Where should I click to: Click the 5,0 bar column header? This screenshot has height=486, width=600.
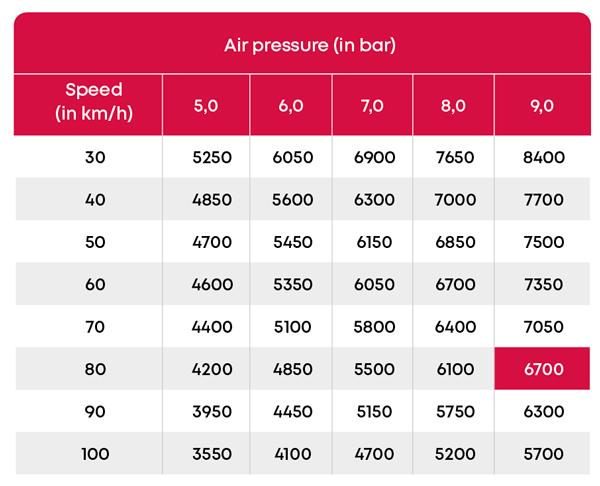206,105
